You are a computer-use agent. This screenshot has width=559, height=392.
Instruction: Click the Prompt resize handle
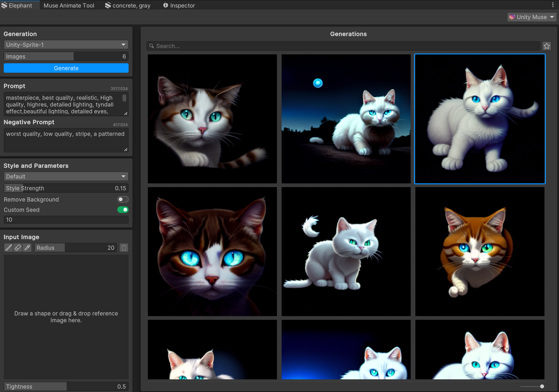125,113
